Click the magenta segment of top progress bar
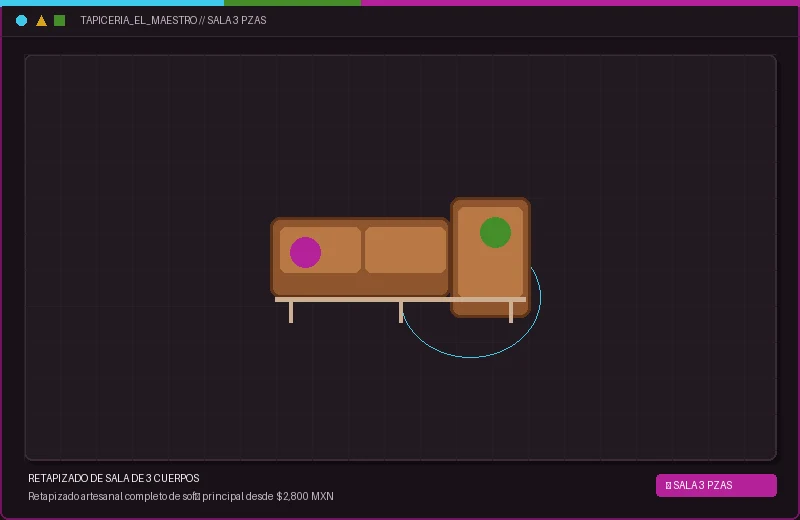The image size is (800, 520). click(580, 3)
